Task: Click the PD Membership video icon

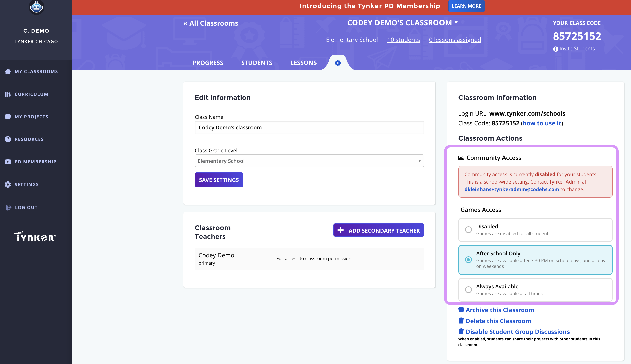Action: point(8,162)
